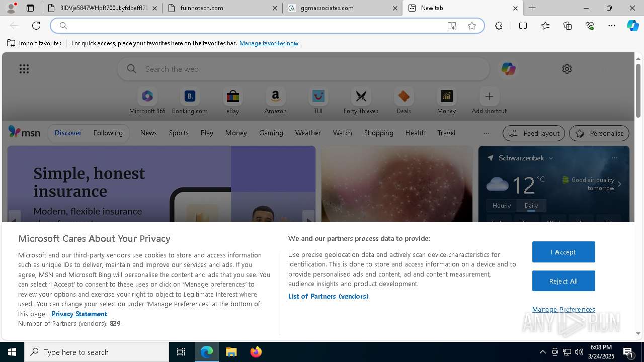Open Manage Preferences link
This screenshot has height=362, width=644.
pyautogui.click(x=563, y=309)
